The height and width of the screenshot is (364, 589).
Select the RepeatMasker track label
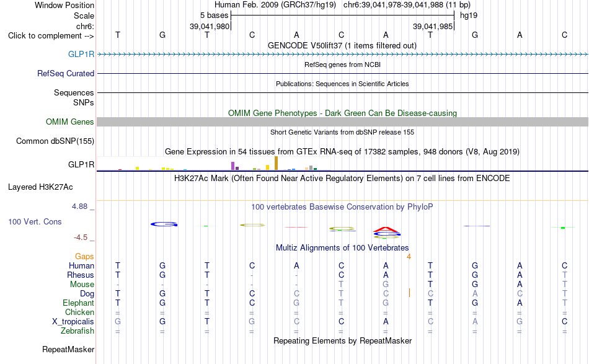pos(68,349)
